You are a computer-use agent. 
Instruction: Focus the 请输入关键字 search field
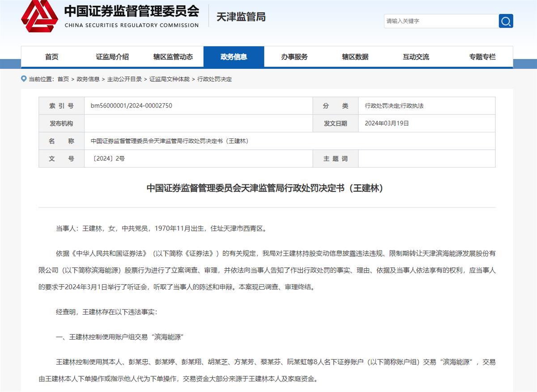tap(441, 21)
